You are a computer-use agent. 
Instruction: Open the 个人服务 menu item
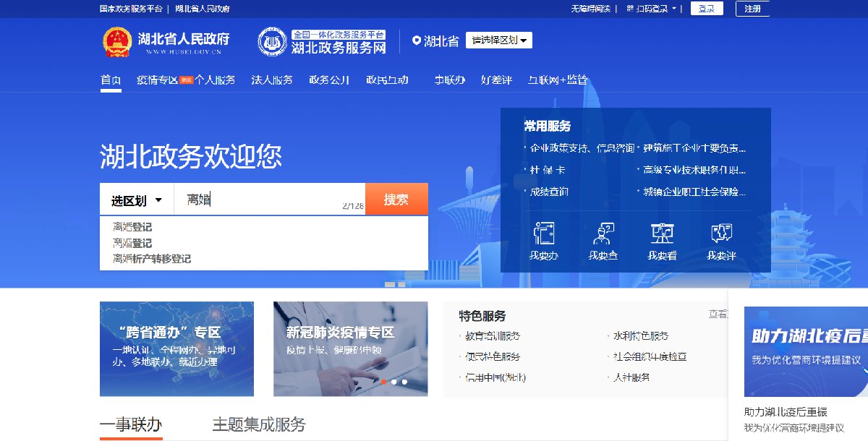tap(215, 80)
